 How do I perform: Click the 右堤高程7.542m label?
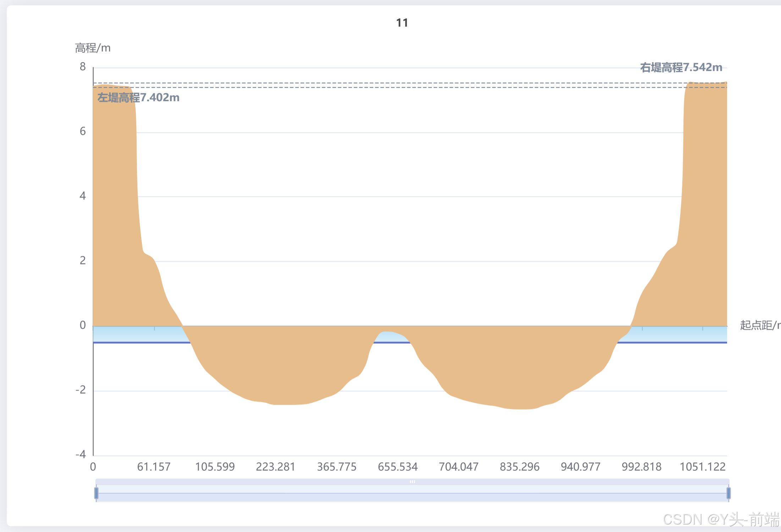(681, 67)
